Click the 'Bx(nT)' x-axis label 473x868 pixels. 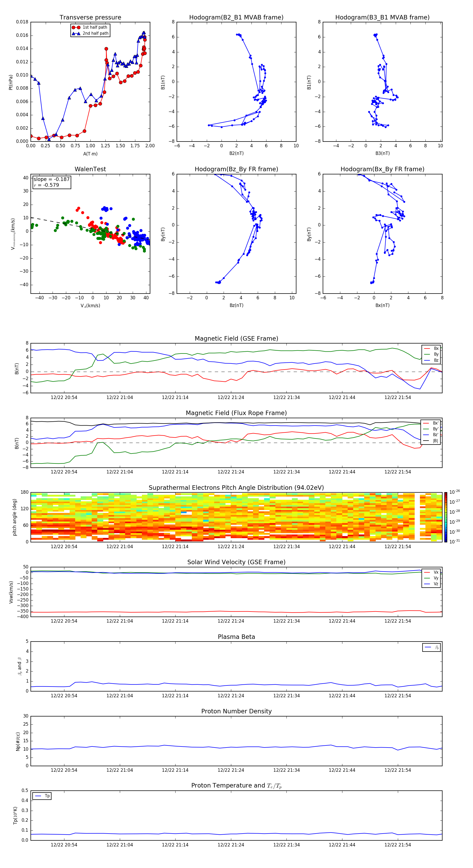coord(382,305)
